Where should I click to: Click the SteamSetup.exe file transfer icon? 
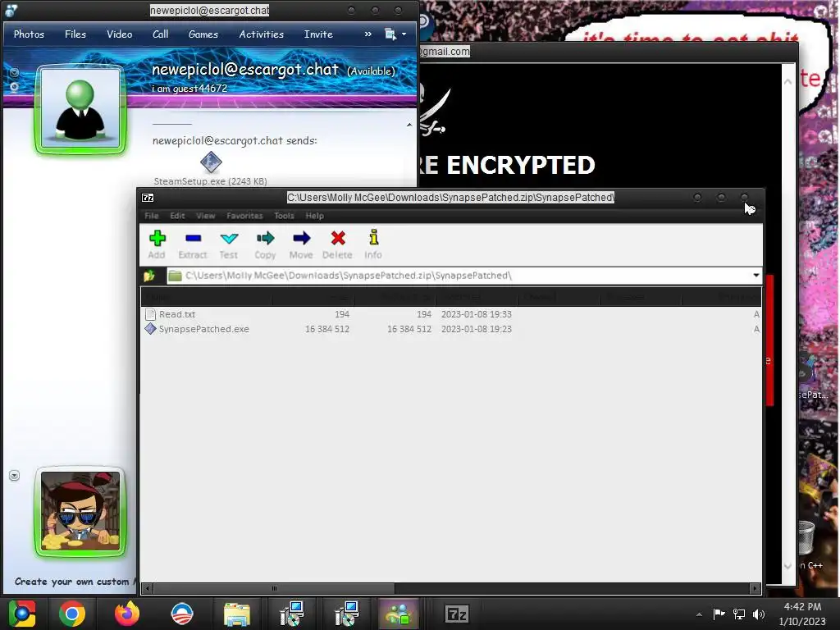tap(211, 162)
